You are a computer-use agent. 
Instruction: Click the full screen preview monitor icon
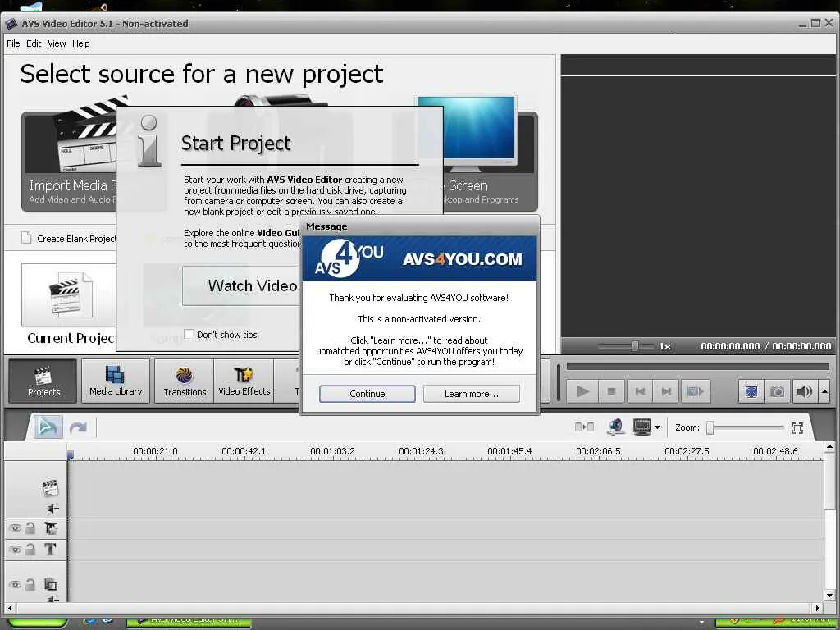tap(751, 391)
